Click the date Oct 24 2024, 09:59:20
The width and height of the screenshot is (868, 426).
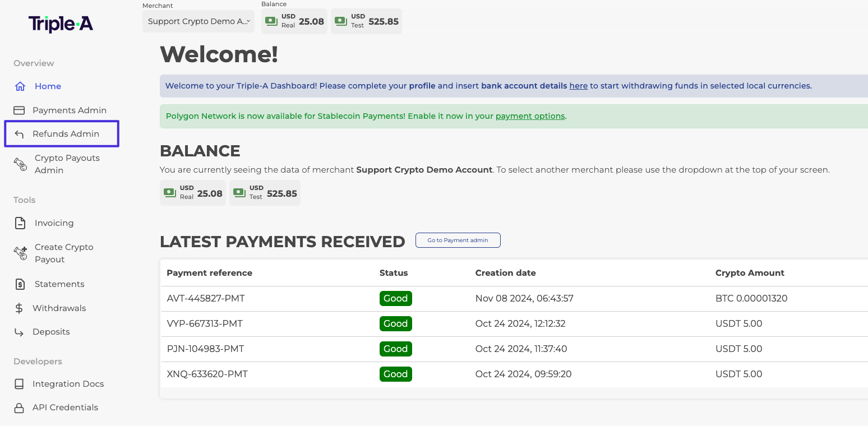click(x=523, y=374)
